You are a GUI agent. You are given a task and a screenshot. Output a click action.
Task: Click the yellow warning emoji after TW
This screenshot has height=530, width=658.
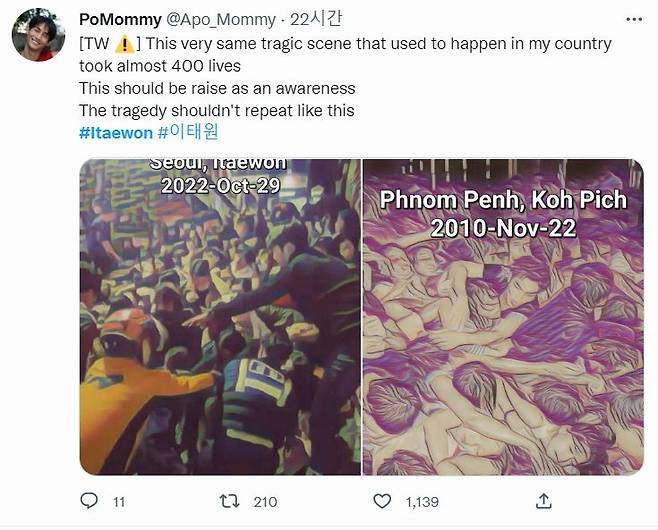click(124, 45)
